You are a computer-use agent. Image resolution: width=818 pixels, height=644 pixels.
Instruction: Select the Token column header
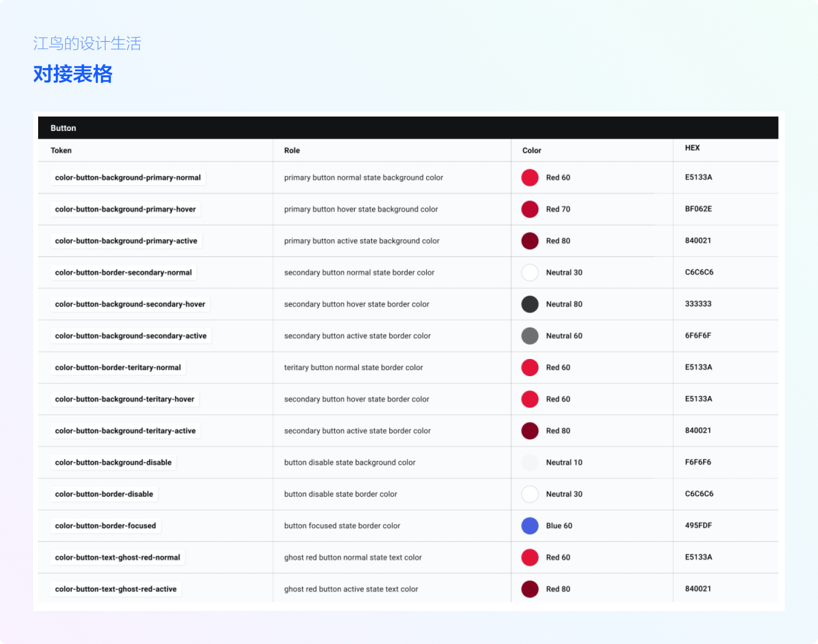coord(61,150)
